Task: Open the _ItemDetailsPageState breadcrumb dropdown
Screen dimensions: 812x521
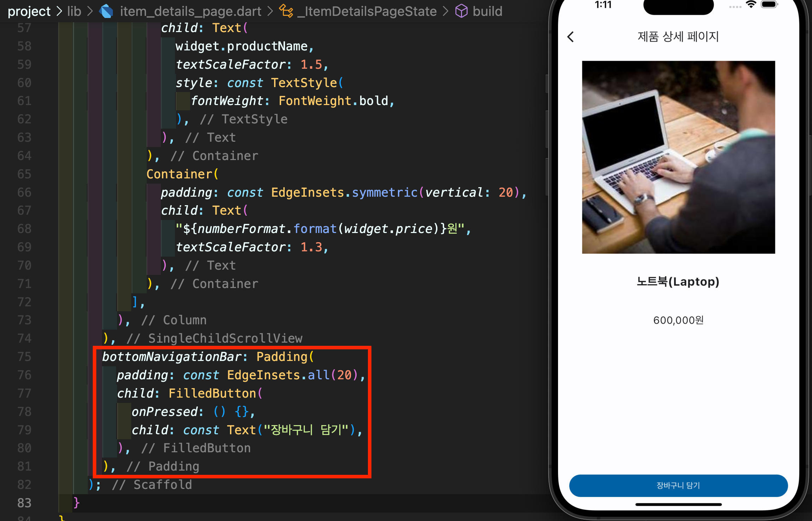Action: tap(367, 11)
